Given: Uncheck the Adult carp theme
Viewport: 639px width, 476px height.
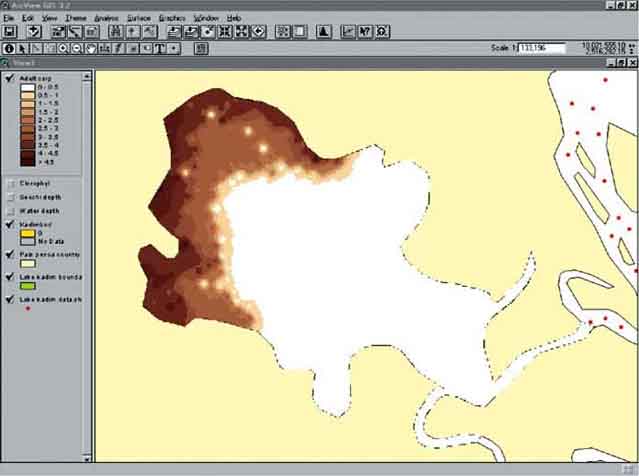Looking at the screenshot, I should pyautogui.click(x=9, y=76).
